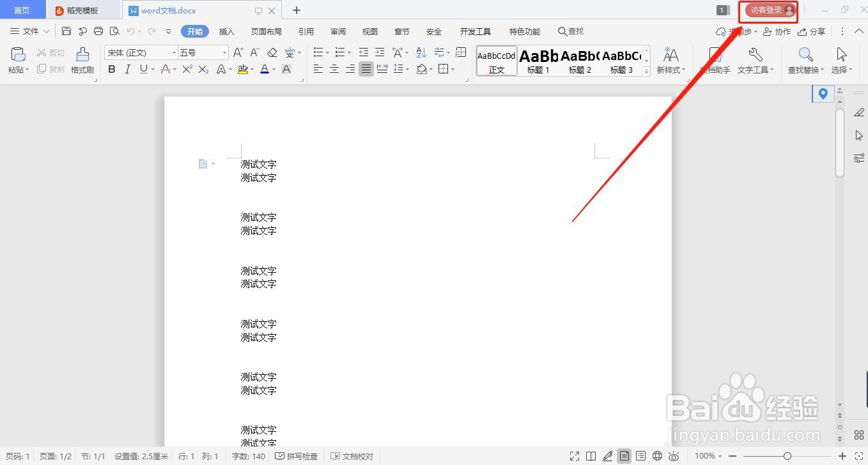Toggle bold formatting

tap(111, 69)
